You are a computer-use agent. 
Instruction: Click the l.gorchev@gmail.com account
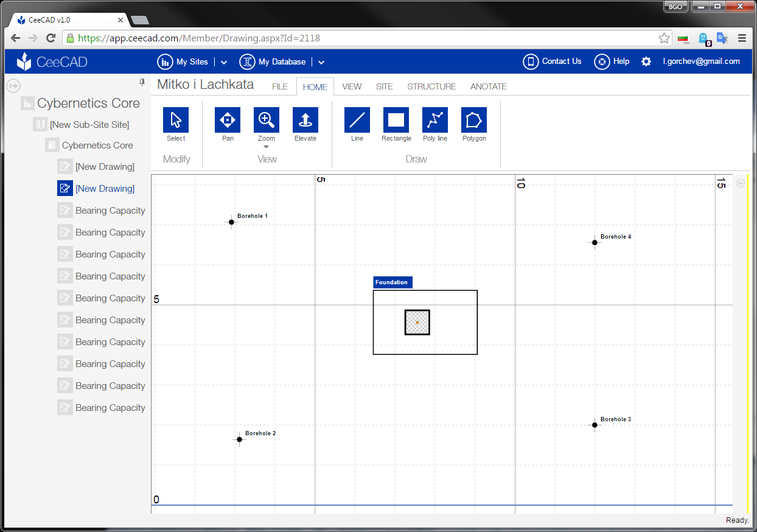702,61
